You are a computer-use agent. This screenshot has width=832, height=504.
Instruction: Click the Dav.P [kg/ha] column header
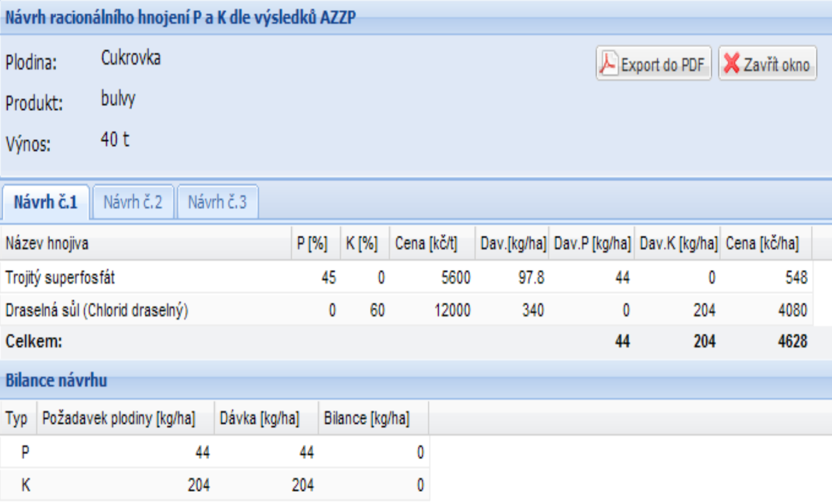pyautogui.click(x=592, y=243)
